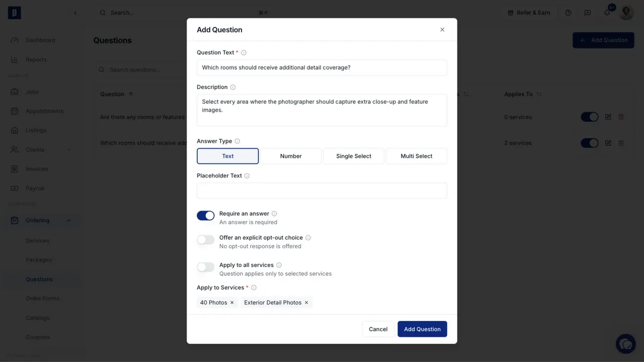644x362 pixels.
Task: Select the Multi Select answer type
Action: click(x=417, y=156)
